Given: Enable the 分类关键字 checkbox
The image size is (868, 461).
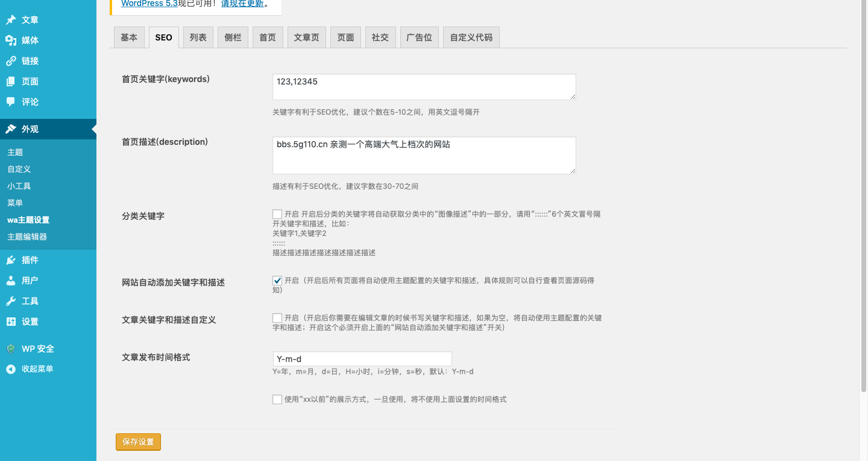Looking at the screenshot, I should click(x=277, y=214).
